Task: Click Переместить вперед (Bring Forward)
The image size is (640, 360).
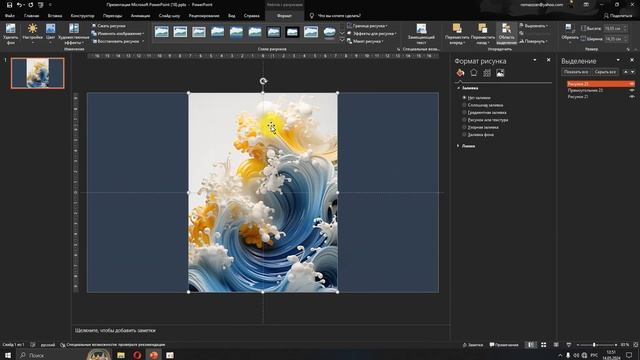Action: [x=457, y=34]
